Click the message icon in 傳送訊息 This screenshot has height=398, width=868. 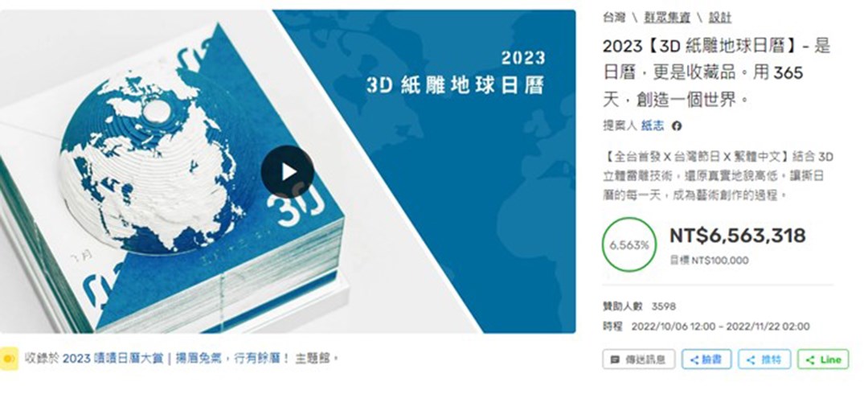(x=616, y=359)
